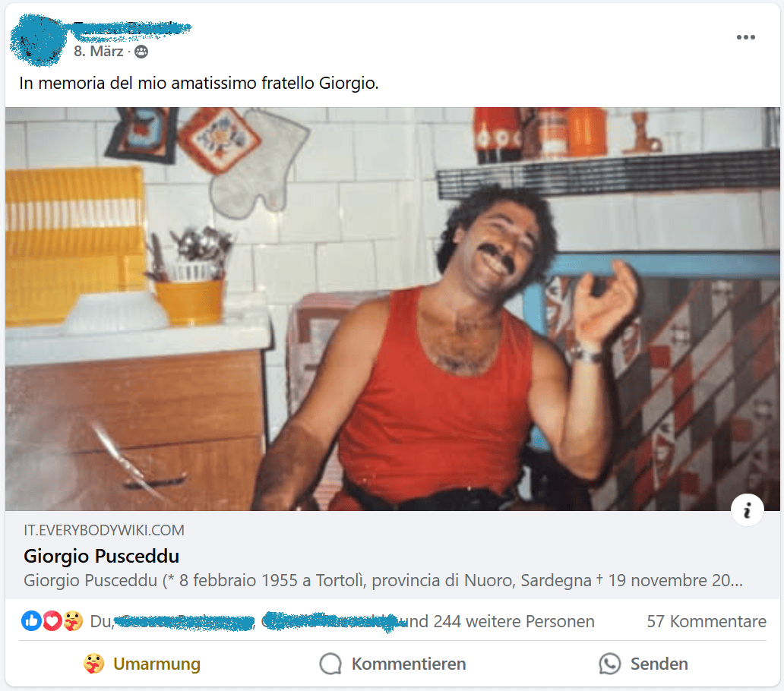
Task: Tap the Senden button
Action: click(x=643, y=664)
